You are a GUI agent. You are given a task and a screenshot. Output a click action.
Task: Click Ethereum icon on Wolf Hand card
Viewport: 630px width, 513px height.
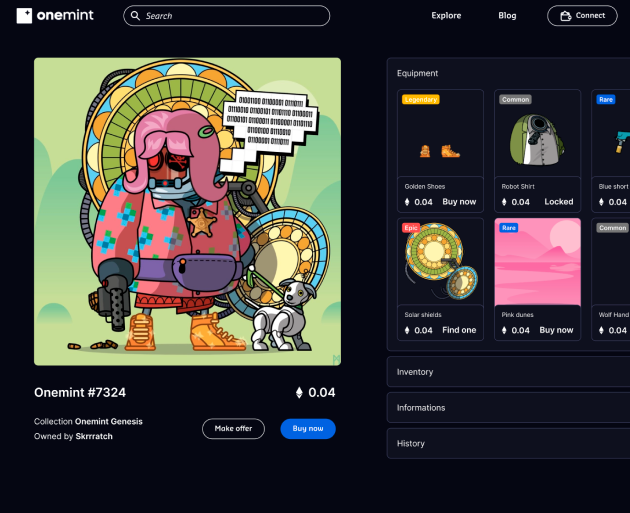(601, 330)
